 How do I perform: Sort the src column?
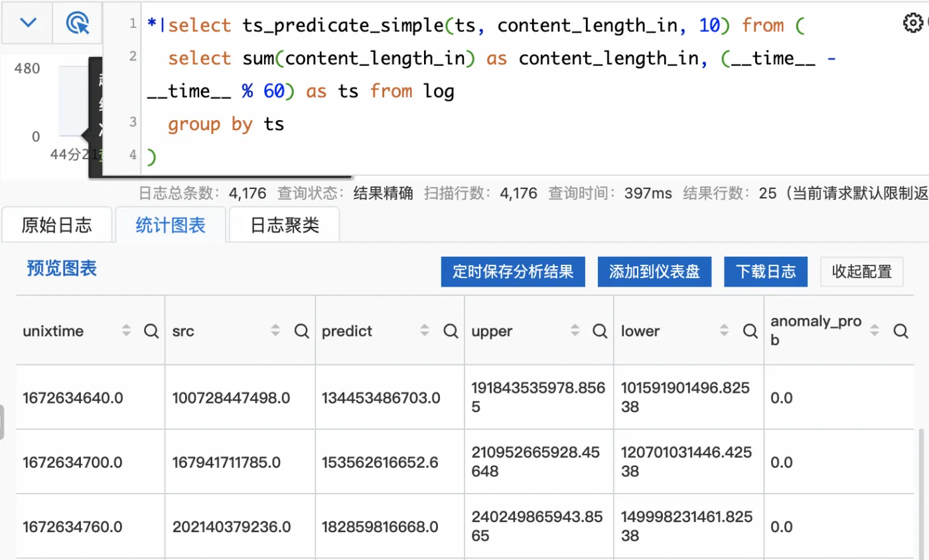(276, 330)
